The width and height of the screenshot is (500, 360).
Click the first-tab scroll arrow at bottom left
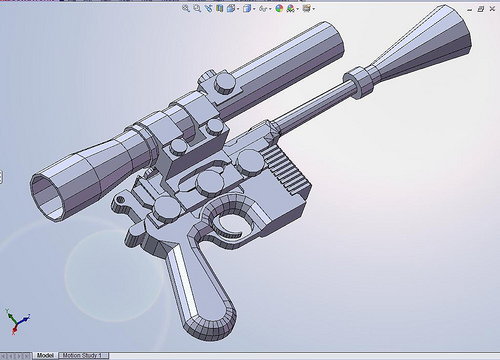point(3,356)
